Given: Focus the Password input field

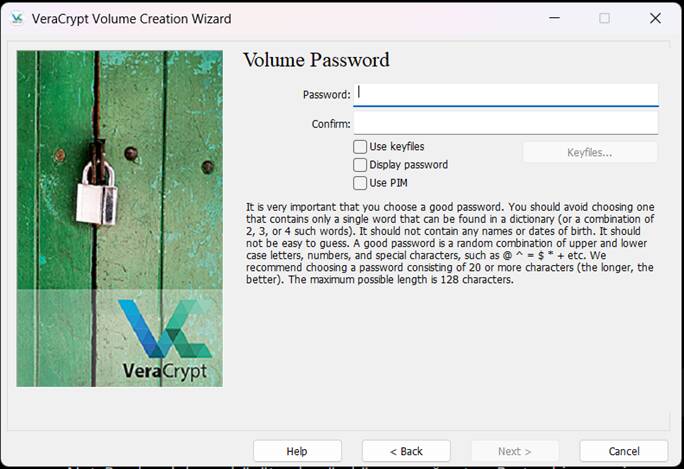Looking at the screenshot, I should point(506,95).
